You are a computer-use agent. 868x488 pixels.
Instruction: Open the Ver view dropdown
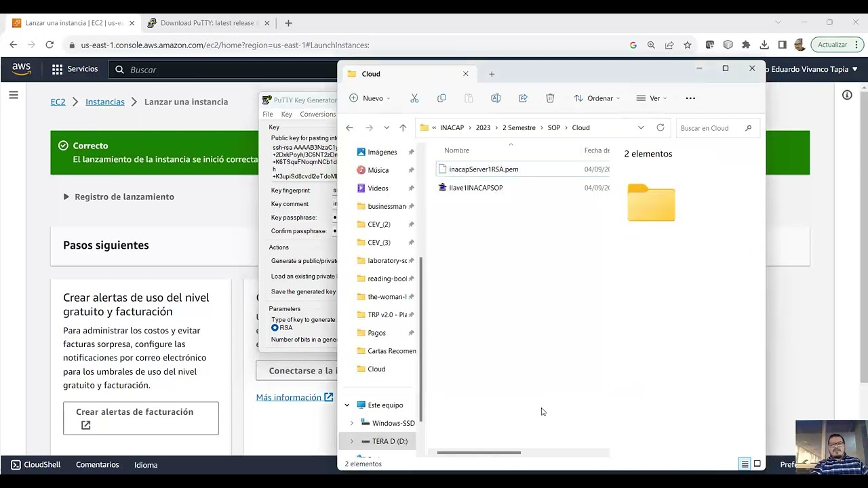tap(652, 98)
